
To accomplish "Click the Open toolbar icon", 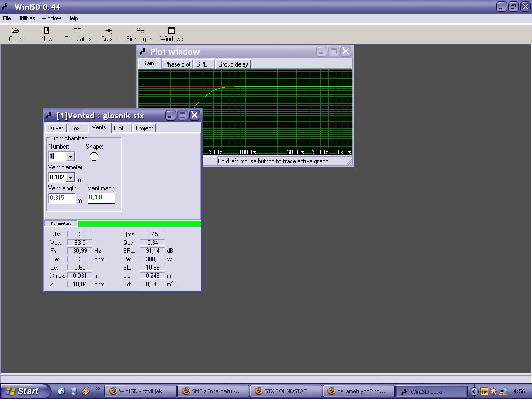I will [x=16, y=34].
